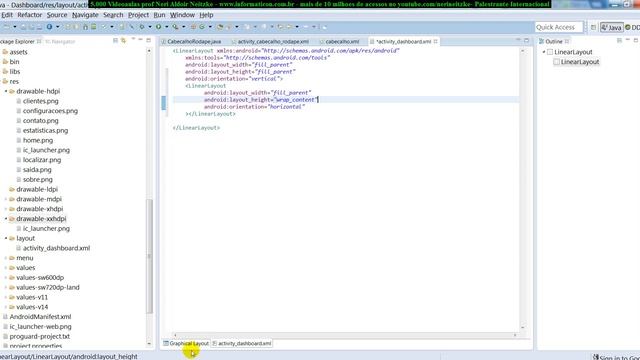Maximize the Package Explorer panel
Screen dimensions: 640x360
click(149, 40)
